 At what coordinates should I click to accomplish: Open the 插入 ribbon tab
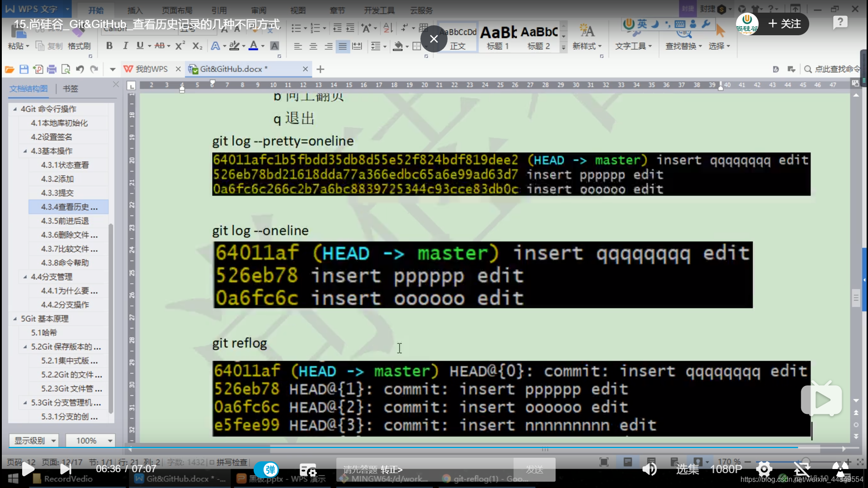click(x=135, y=10)
